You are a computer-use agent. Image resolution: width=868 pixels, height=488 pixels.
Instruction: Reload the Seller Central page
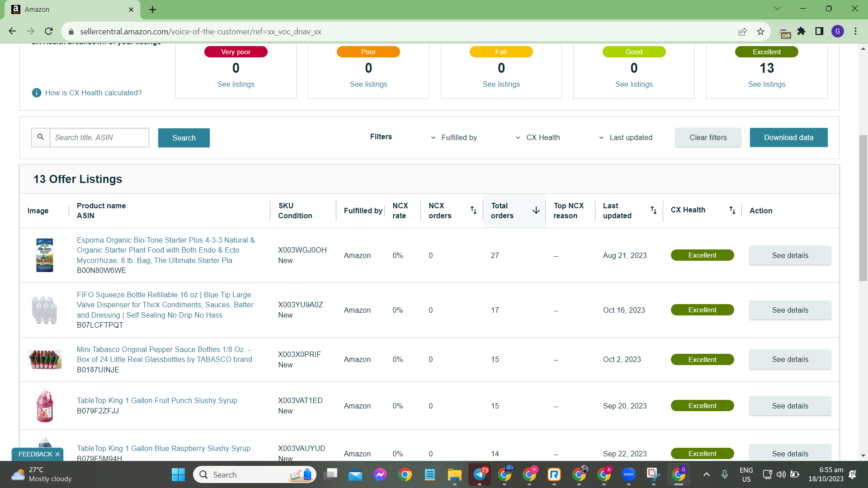click(x=49, y=31)
